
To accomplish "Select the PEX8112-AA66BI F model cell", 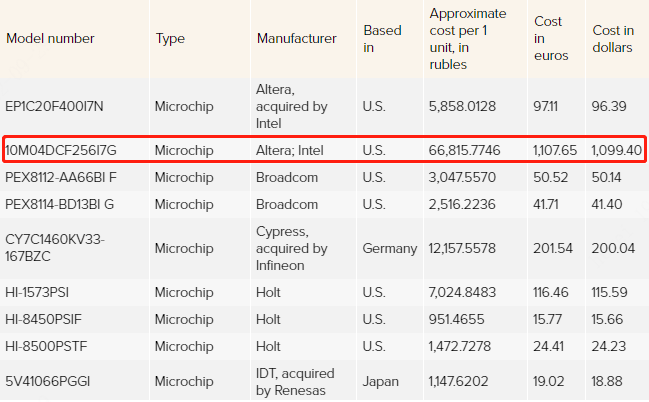I will tap(61, 177).
